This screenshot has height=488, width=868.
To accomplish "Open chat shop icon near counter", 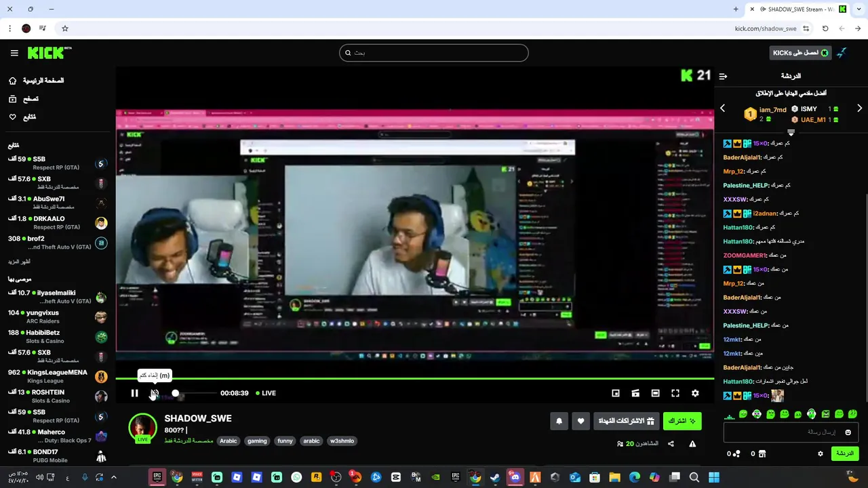I will click(x=762, y=453).
